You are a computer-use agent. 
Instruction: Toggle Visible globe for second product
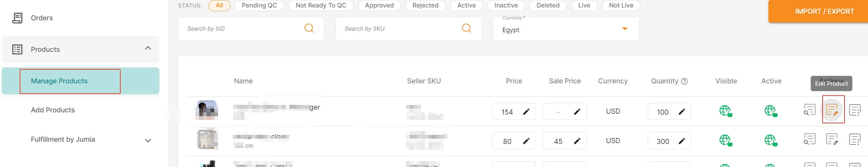point(725,140)
